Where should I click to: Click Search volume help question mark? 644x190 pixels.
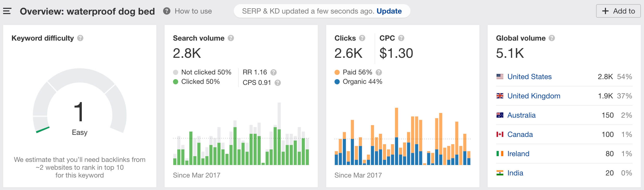[231, 38]
